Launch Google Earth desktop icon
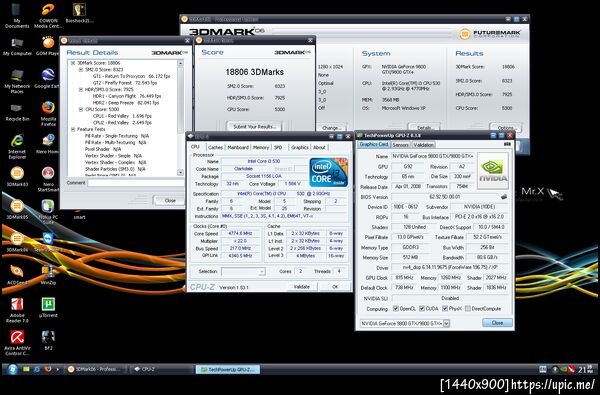This screenshot has width=600, height=395. tap(47, 78)
